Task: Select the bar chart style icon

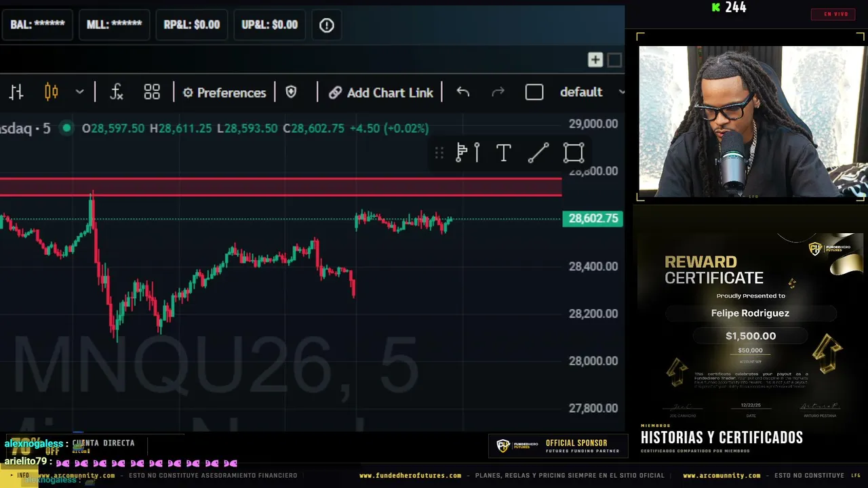Action: coord(16,92)
